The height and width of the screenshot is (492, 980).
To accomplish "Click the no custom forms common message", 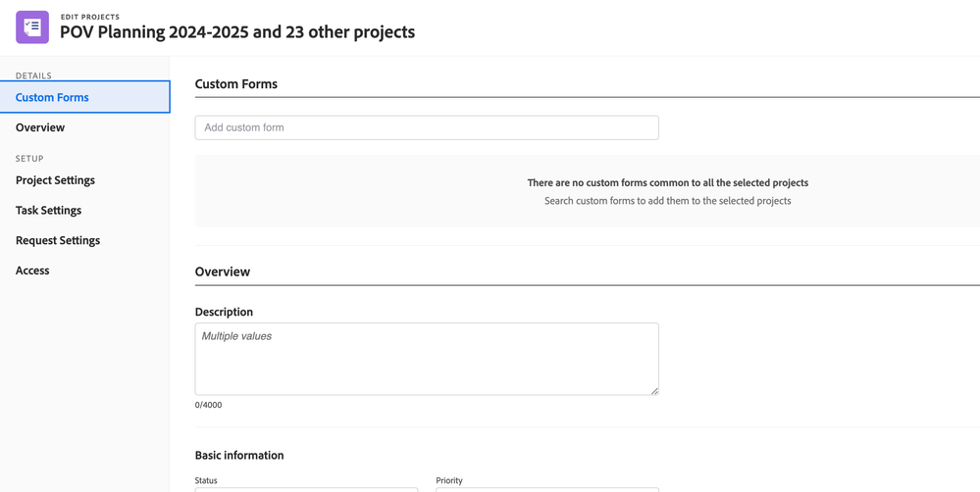I will [667, 182].
